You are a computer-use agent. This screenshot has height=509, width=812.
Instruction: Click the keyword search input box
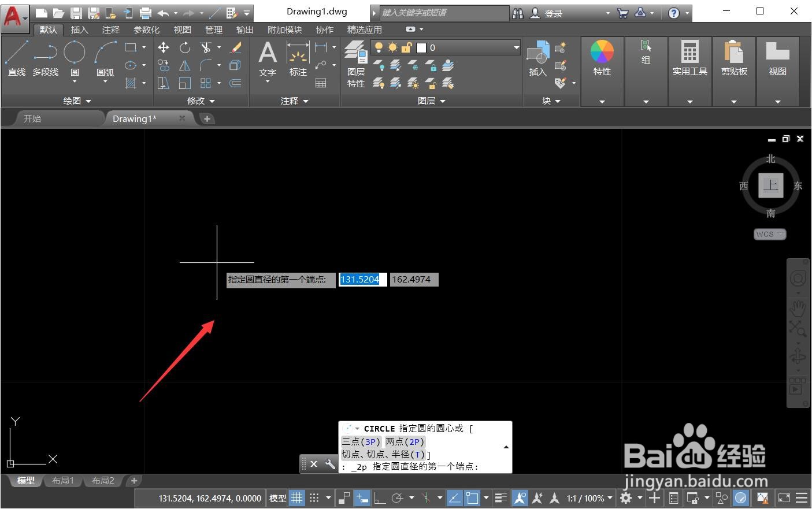pyautogui.click(x=445, y=13)
